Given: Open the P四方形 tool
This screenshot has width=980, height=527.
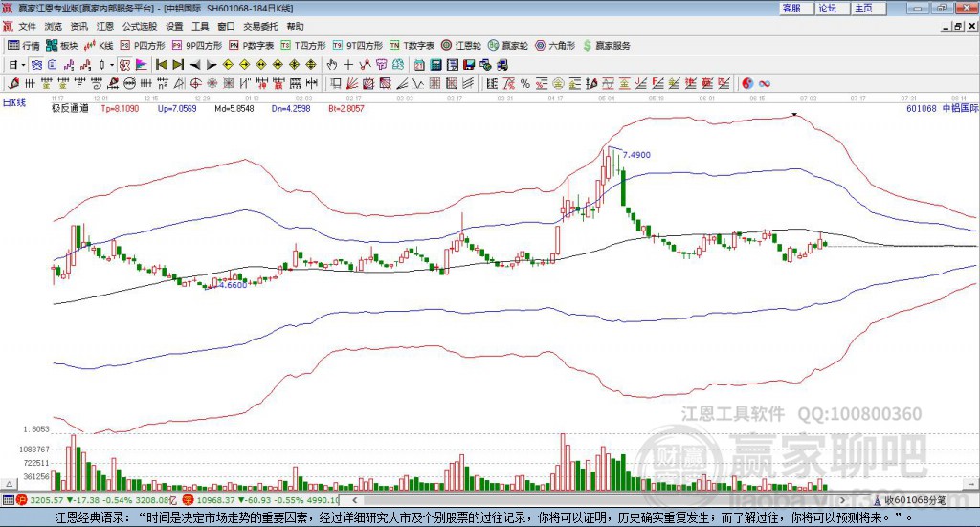Looking at the screenshot, I should (x=143, y=46).
